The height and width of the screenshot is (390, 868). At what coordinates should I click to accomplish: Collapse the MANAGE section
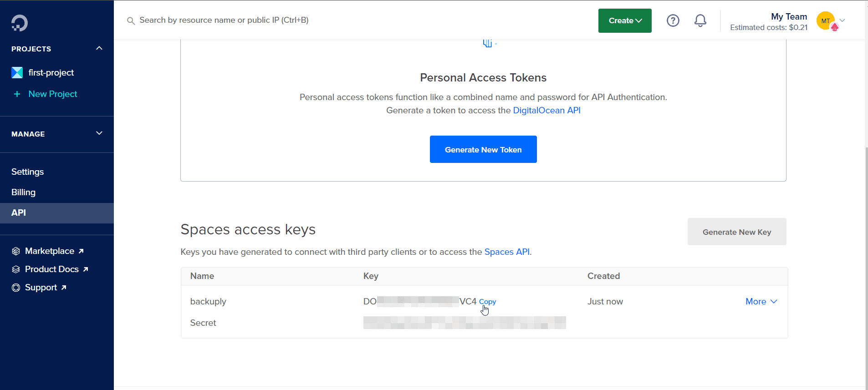tap(99, 133)
